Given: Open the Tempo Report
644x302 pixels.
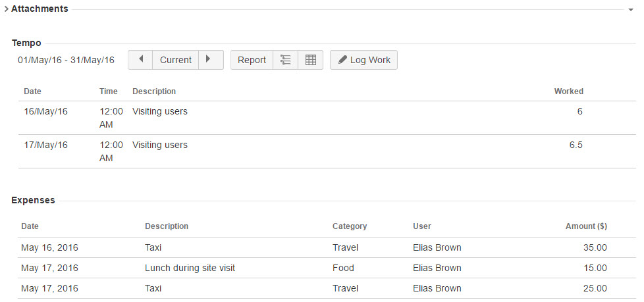Looking at the screenshot, I should coord(252,60).
